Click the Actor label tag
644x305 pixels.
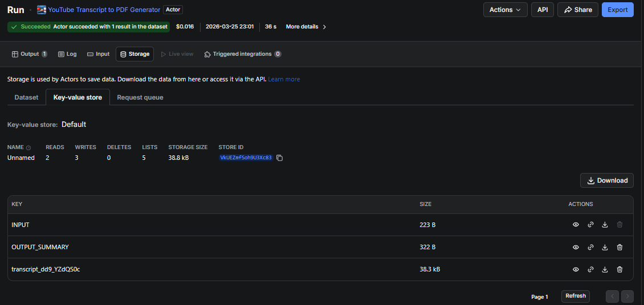click(x=173, y=10)
